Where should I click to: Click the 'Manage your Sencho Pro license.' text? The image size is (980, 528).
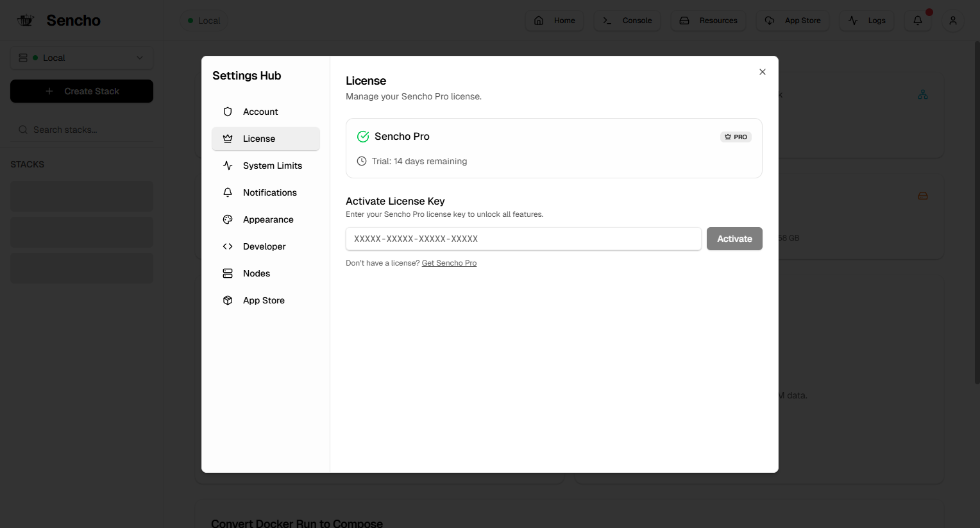point(414,96)
